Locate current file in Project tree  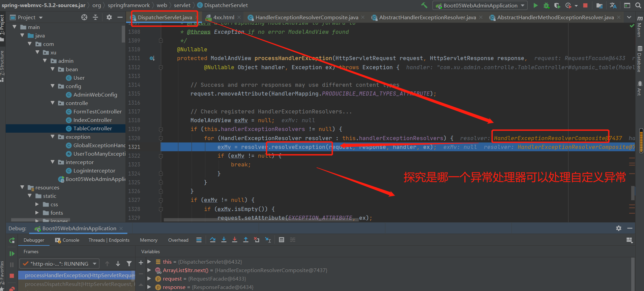pos(84,17)
